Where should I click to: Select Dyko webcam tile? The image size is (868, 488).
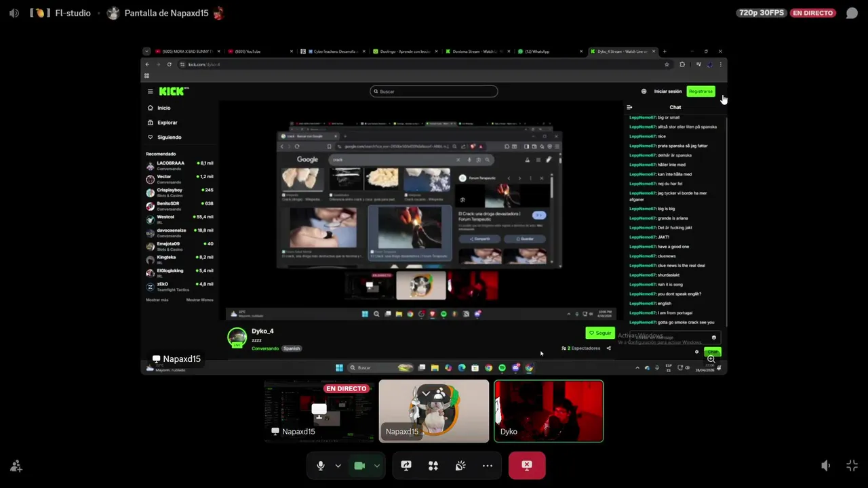pyautogui.click(x=549, y=411)
